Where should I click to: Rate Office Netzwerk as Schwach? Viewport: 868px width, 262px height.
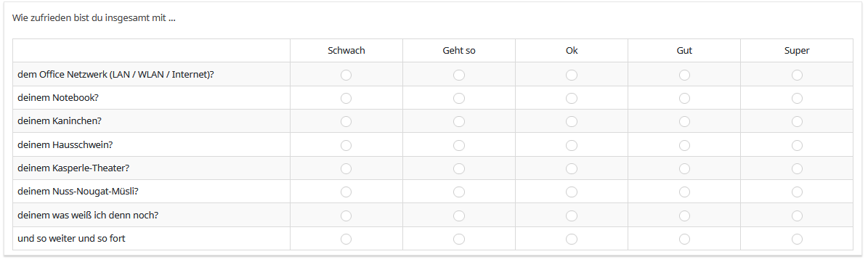pyautogui.click(x=346, y=75)
